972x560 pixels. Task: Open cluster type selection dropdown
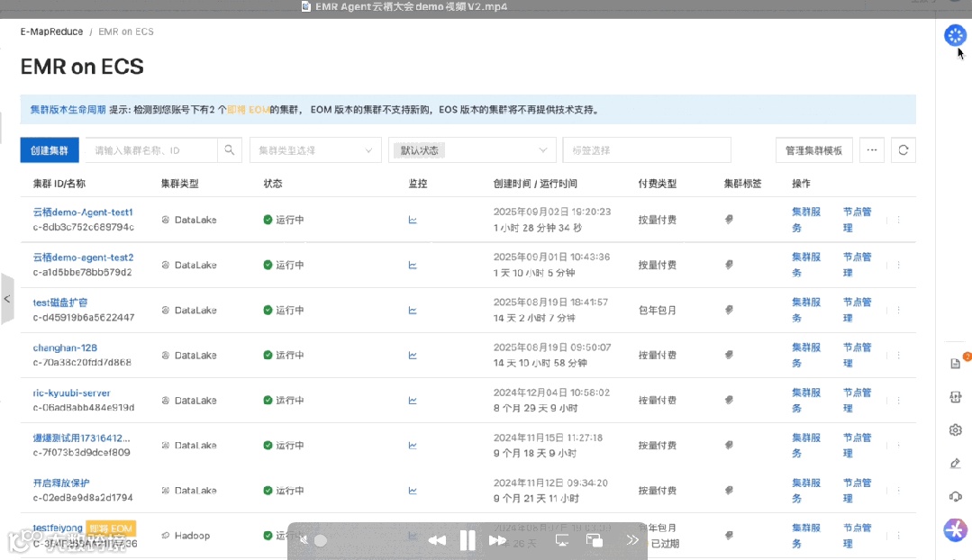click(315, 150)
